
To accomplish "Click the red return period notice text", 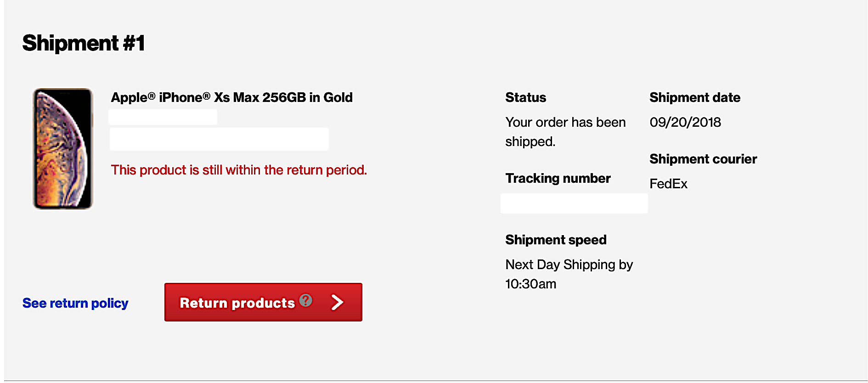I will coord(239,170).
